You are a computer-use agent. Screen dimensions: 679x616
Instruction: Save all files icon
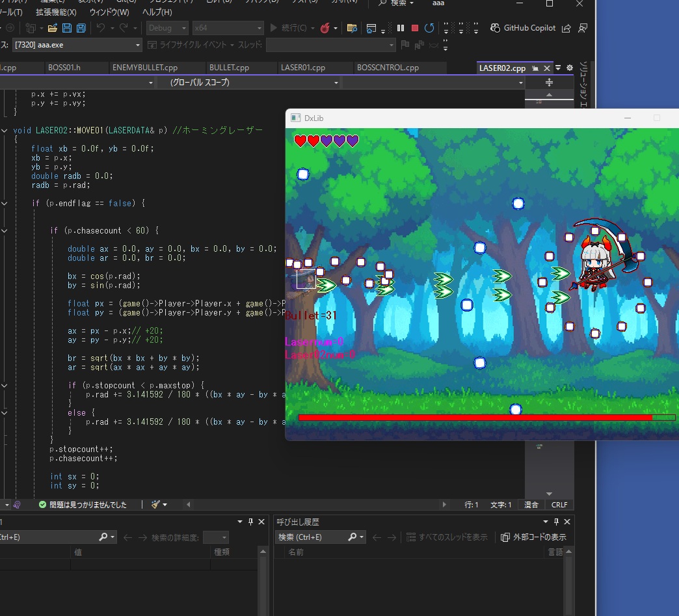tap(81, 28)
